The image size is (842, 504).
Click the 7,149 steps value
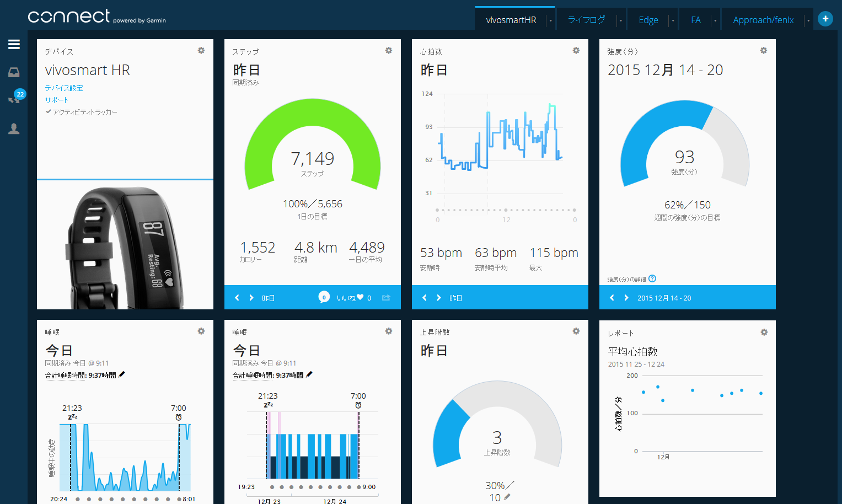pos(313,158)
